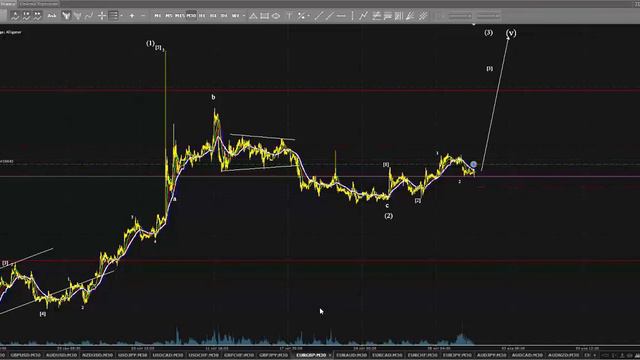Image resolution: width=640 pixels, height=360 pixels.
Task: Select the second diagonal ray tool
Action: (x=330, y=16)
